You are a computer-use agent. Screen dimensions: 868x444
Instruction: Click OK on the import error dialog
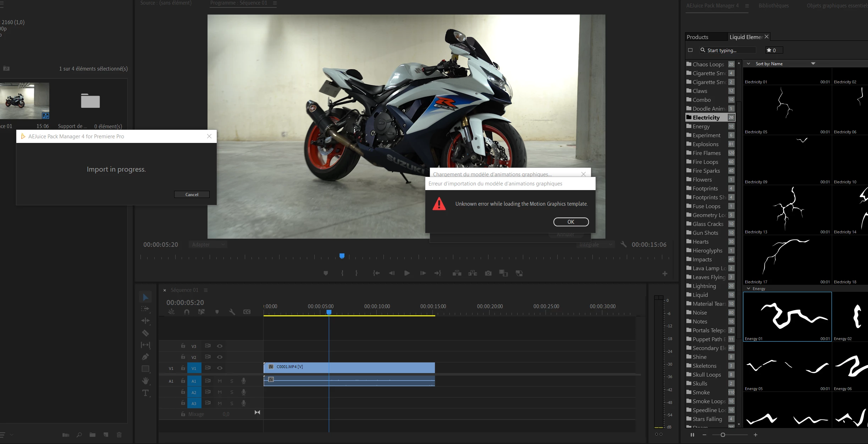[x=571, y=222]
